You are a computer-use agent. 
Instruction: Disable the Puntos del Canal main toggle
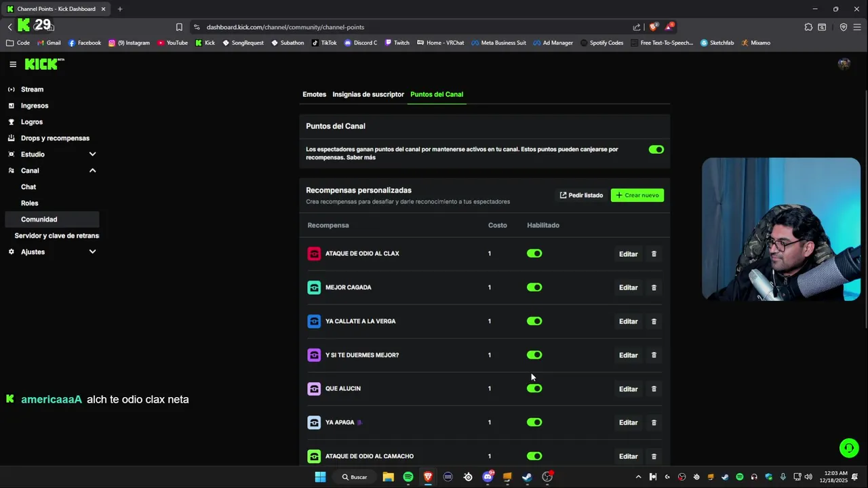tap(656, 150)
